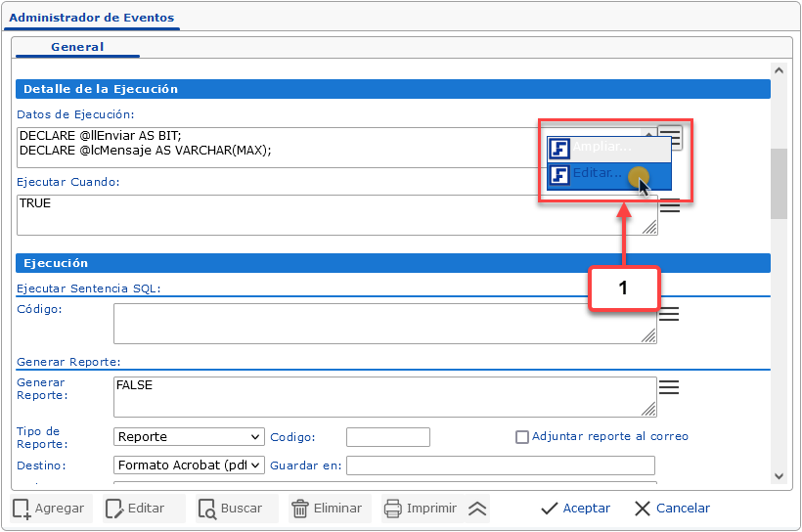Click the Imprimir printer button
The image size is (802, 532).
click(x=423, y=509)
